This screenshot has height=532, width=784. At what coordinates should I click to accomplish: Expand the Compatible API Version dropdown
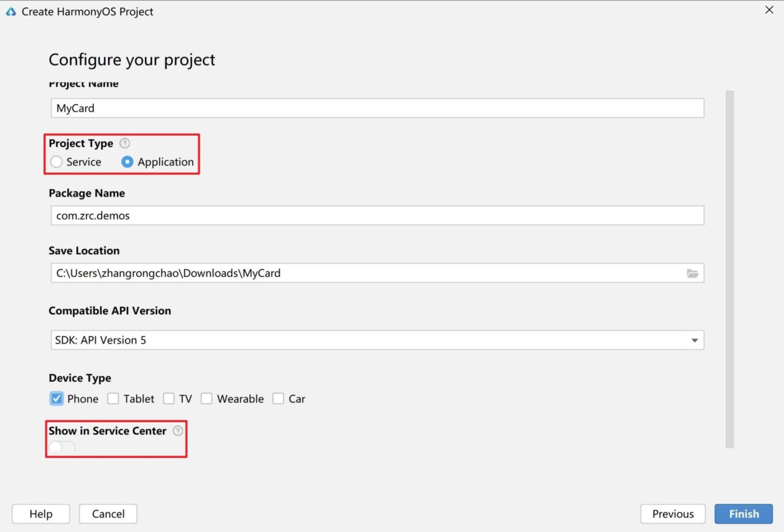[694, 340]
